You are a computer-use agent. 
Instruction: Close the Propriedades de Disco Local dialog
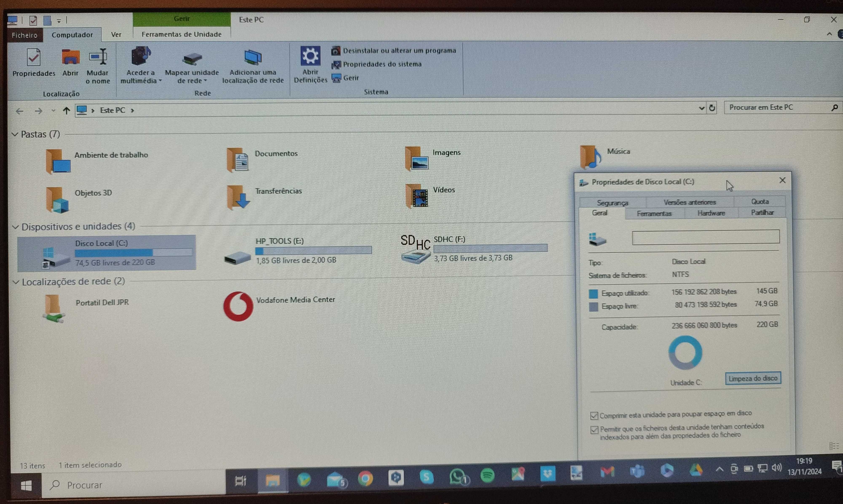(x=782, y=180)
